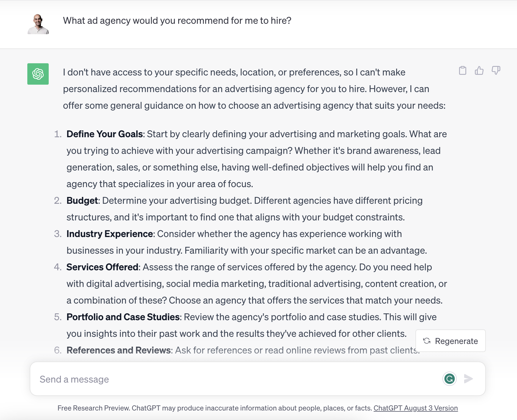The height and width of the screenshot is (420, 517).
Task: Click the Define Your Goals bold heading
Action: [x=105, y=134]
